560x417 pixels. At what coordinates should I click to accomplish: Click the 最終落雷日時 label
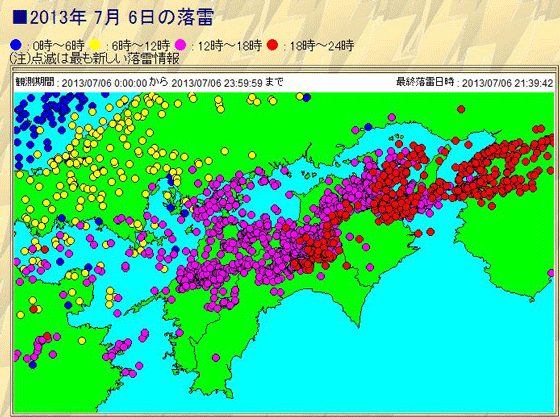[x=425, y=82]
